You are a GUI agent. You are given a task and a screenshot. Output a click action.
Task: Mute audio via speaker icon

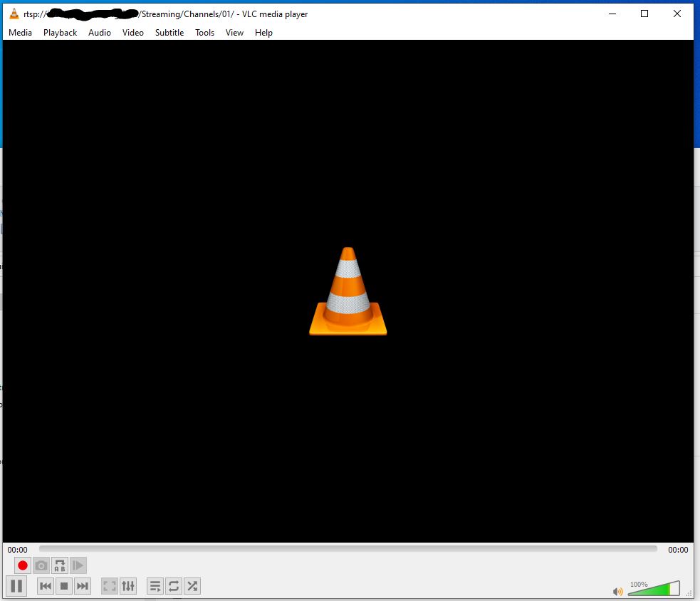[x=617, y=591]
